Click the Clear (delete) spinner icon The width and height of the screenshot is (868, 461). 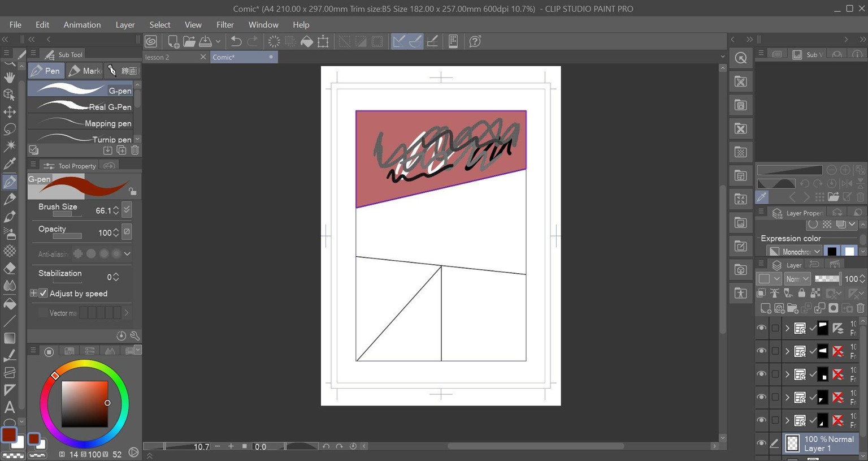click(274, 41)
